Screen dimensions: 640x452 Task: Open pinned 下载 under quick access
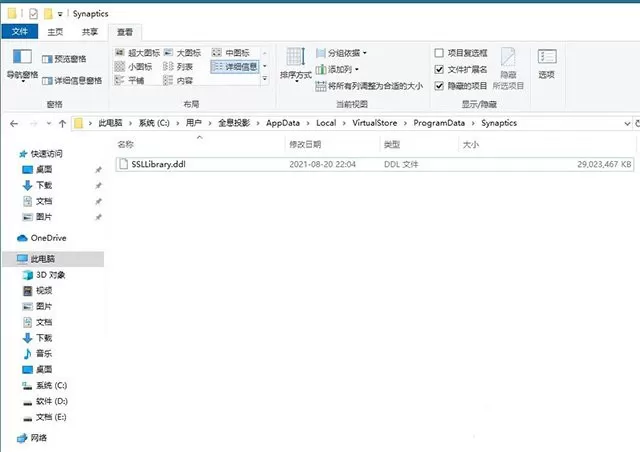(38, 185)
